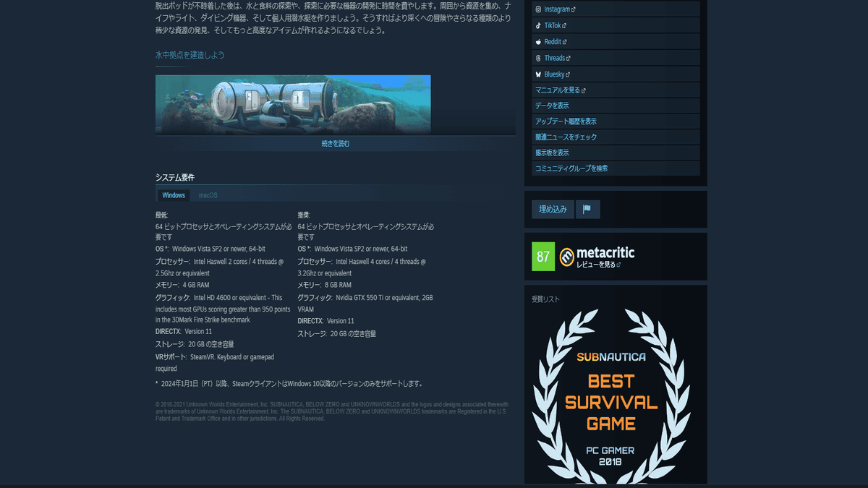This screenshot has width=868, height=488.
Task: Click the システム要件 heading
Action: (175, 177)
